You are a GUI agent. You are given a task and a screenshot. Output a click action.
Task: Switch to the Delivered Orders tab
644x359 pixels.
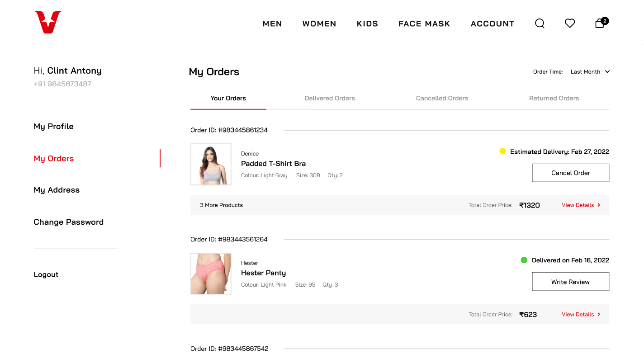[329, 99]
